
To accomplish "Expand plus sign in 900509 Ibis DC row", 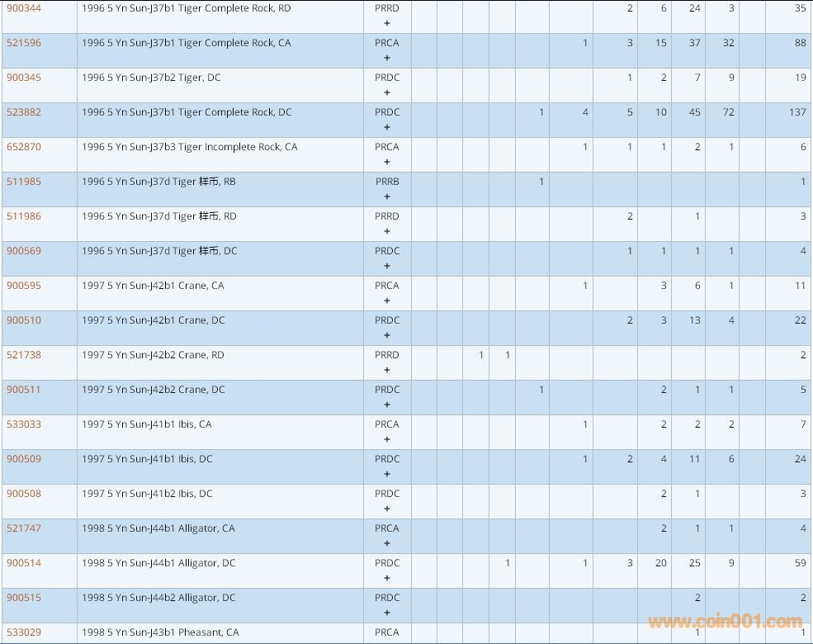I will tap(387, 474).
